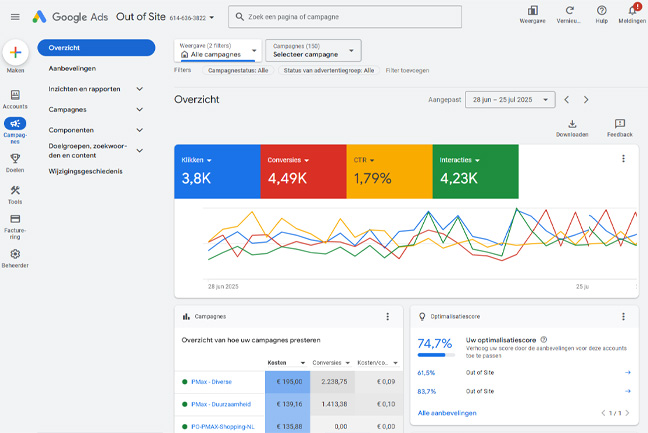
Task: Click the 1.413,38 conversions cell
Action: (x=332, y=404)
